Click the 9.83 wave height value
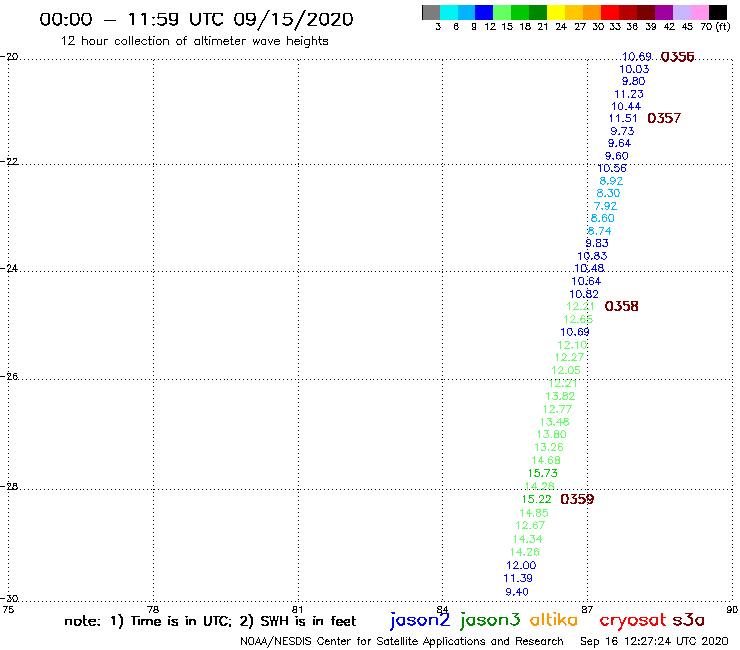Screen dimensions: 740x650 (597, 244)
